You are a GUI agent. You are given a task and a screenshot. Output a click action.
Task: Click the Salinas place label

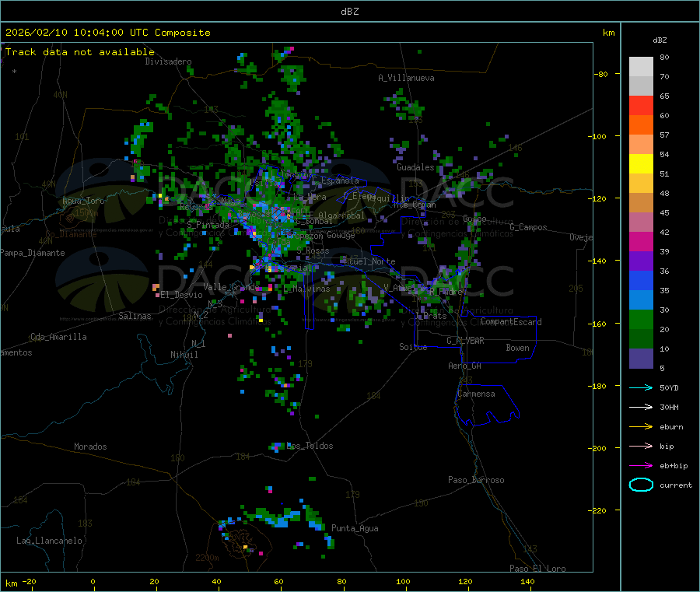(x=135, y=316)
